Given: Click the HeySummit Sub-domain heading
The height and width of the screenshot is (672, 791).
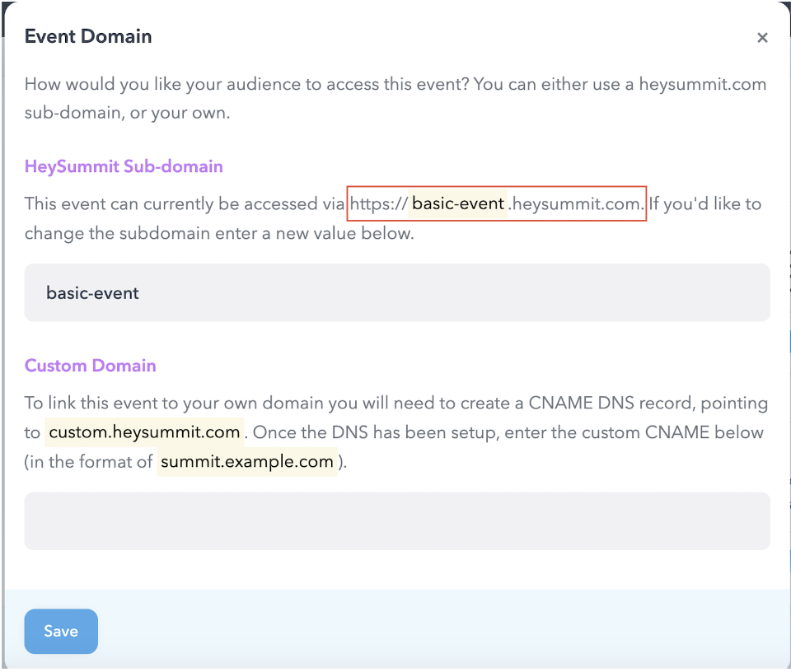Looking at the screenshot, I should pyautogui.click(x=124, y=166).
